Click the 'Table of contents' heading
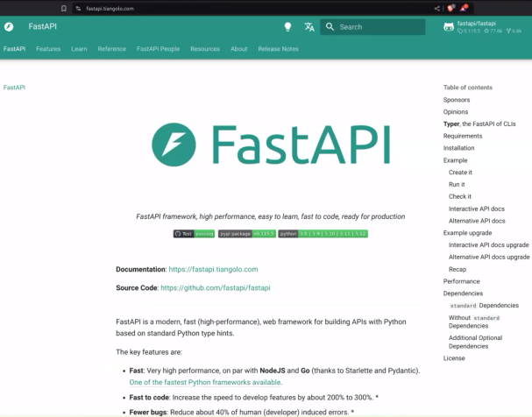This screenshot has height=417, width=532. (x=467, y=88)
